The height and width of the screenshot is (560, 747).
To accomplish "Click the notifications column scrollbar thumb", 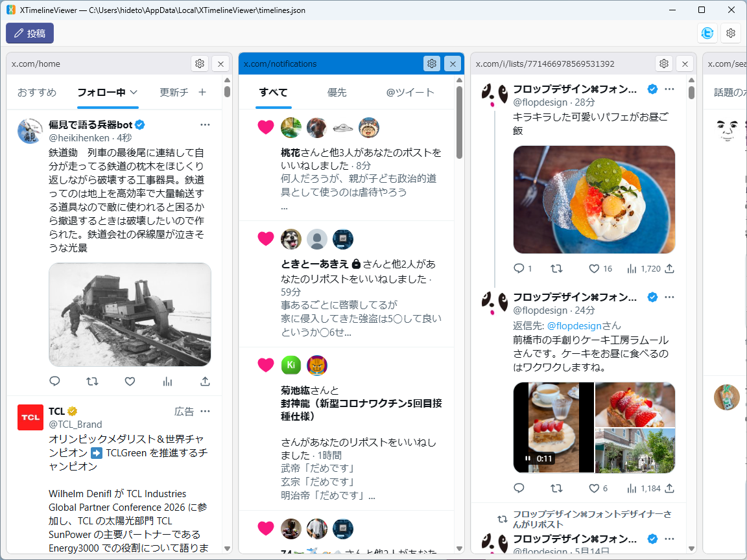I will pyautogui.click(x=459, y=122).
